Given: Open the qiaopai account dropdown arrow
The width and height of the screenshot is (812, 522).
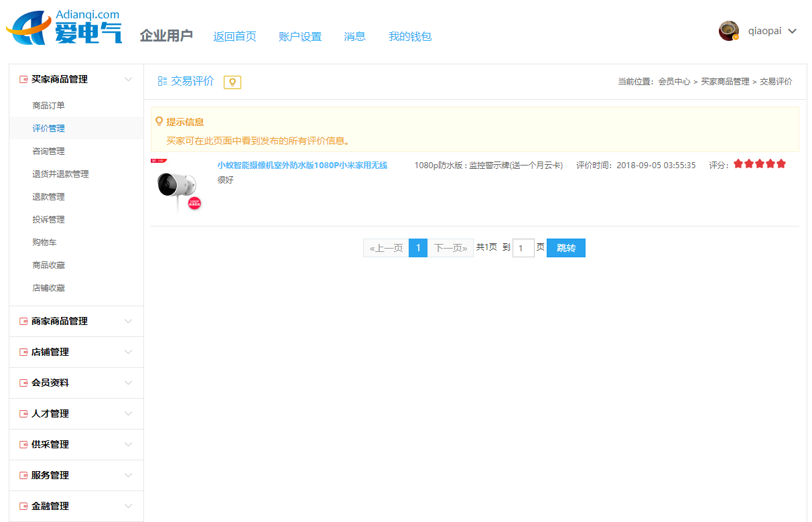Looking at the screenshot, I should (x=793, y=31).
